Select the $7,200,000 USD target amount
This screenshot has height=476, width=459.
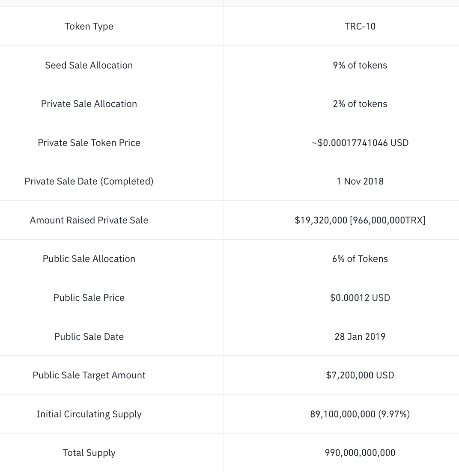coord(360,375)
